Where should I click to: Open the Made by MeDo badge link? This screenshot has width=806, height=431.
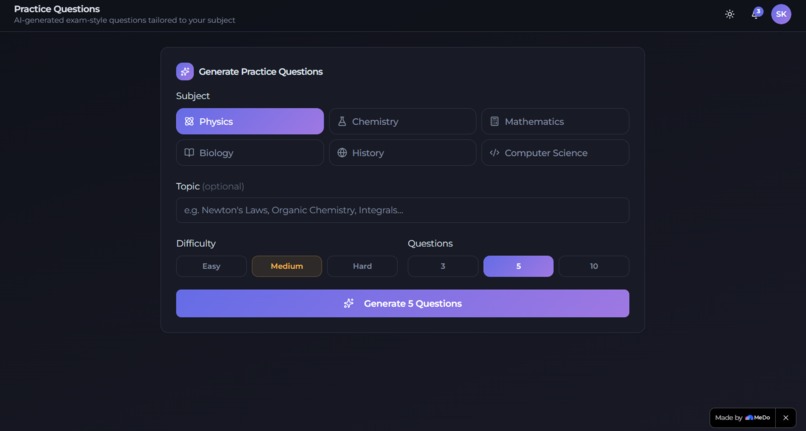742,418
